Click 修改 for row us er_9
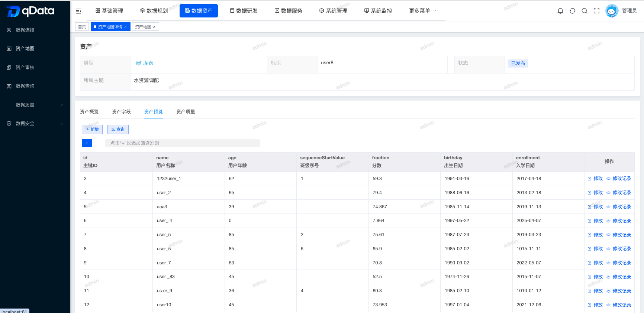This screenshot has height=313, width=644. [595, 291]
